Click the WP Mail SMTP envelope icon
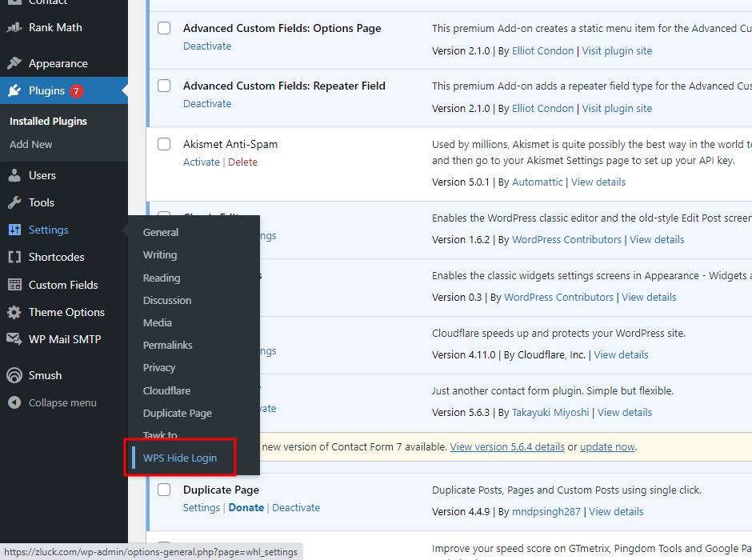This screenshot has height=560, width=752. coord(14,339)
